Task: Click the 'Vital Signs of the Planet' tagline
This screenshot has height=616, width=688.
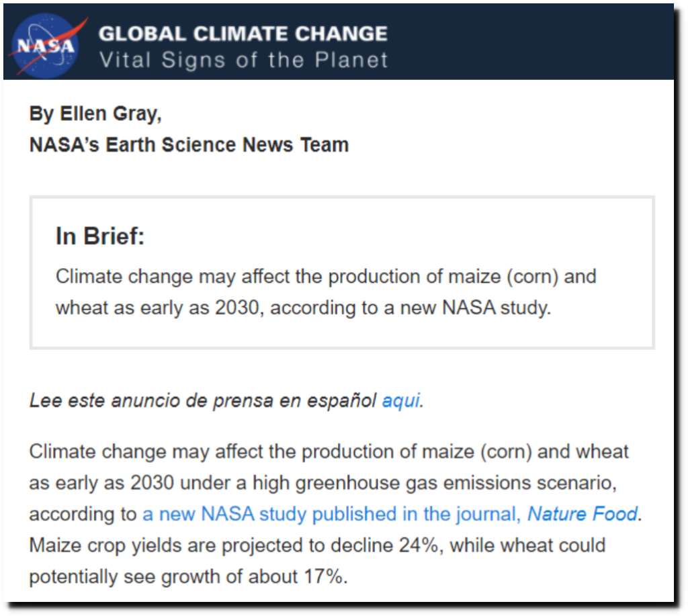Action: coord(243,60)
